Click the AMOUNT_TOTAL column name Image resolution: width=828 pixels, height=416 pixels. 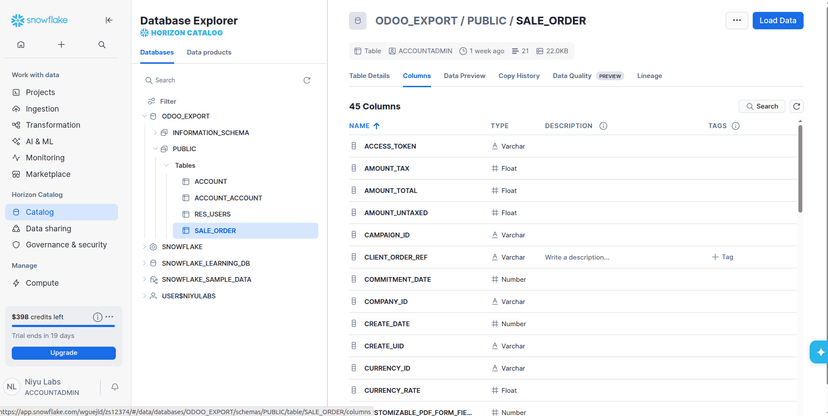coord(391,191)
